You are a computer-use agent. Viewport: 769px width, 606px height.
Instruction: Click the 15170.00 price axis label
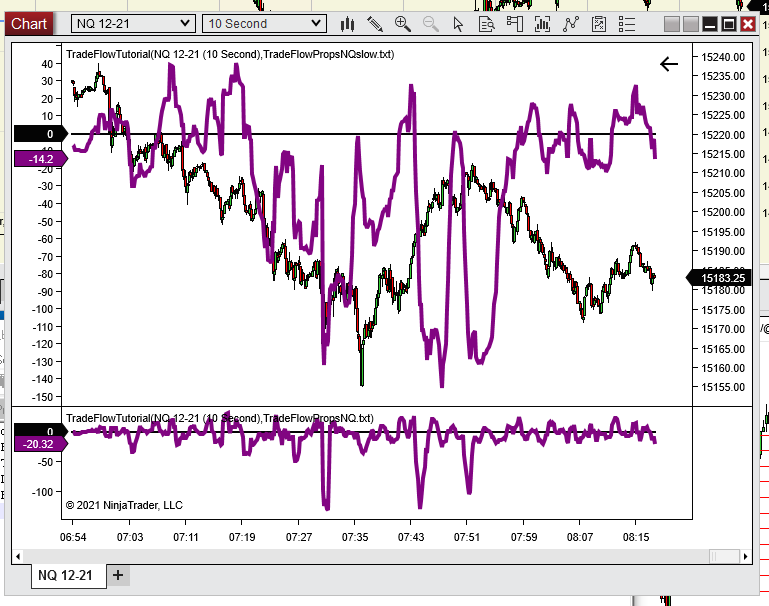pyautogui.click(x=723, y=329)
